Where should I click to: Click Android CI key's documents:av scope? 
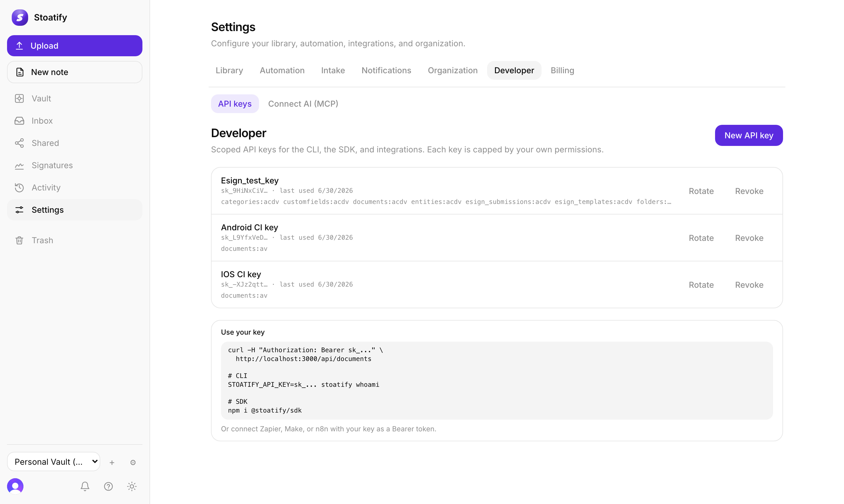tap(244, 248)
